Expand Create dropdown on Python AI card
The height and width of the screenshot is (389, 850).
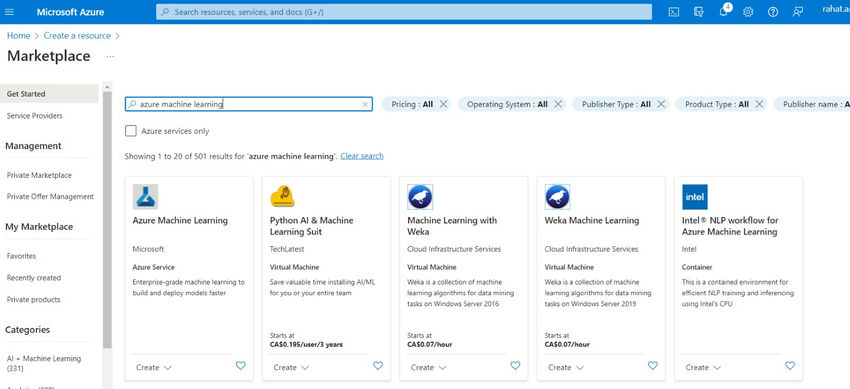click(x=291, y=367)
